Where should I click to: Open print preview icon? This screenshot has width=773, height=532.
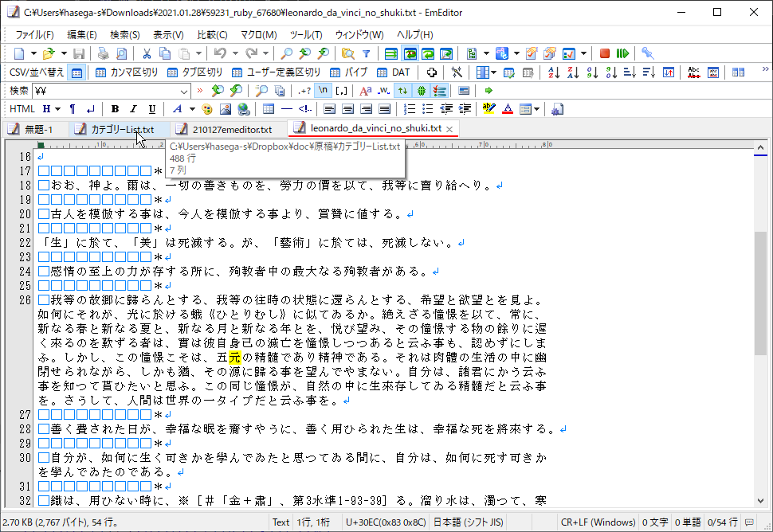(121, 53)
